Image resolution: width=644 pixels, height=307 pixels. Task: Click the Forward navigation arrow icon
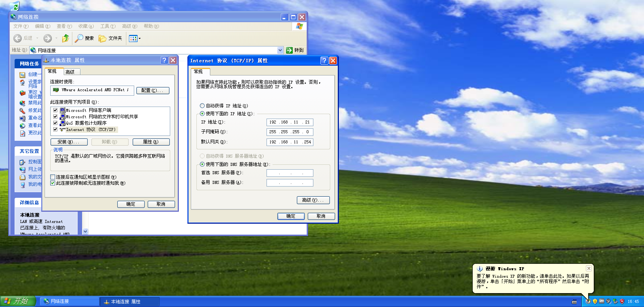(48, 38)
